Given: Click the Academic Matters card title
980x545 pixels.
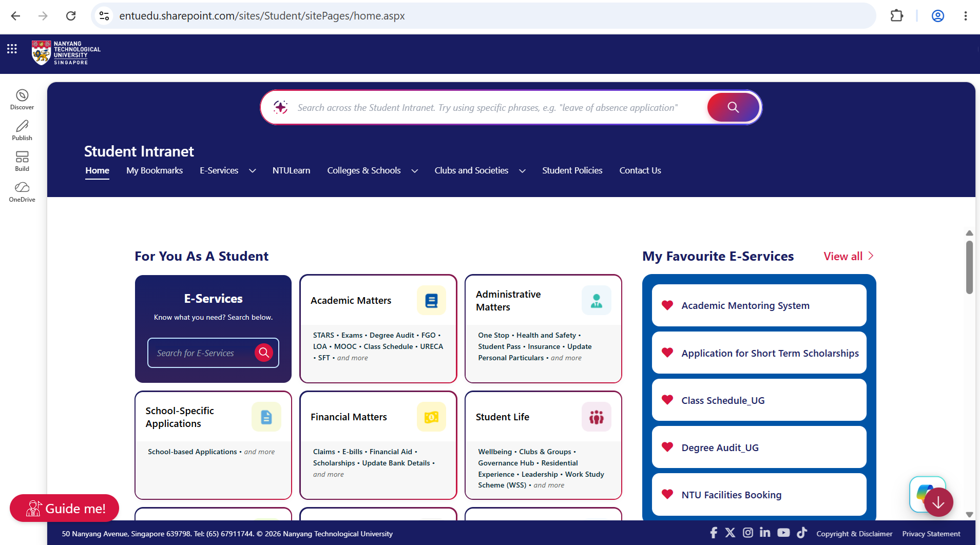Looking at the screenshot, I should 351,301.
